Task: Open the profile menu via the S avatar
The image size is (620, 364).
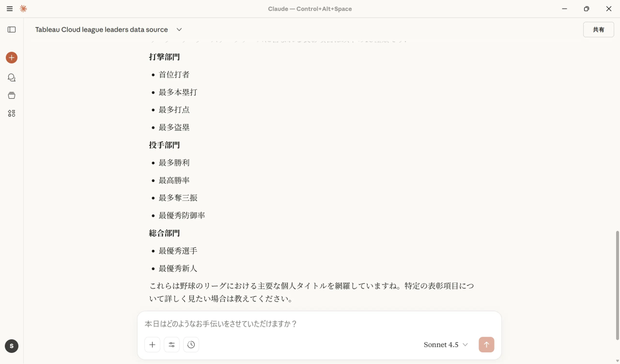Action: click(x=11, y=346)
